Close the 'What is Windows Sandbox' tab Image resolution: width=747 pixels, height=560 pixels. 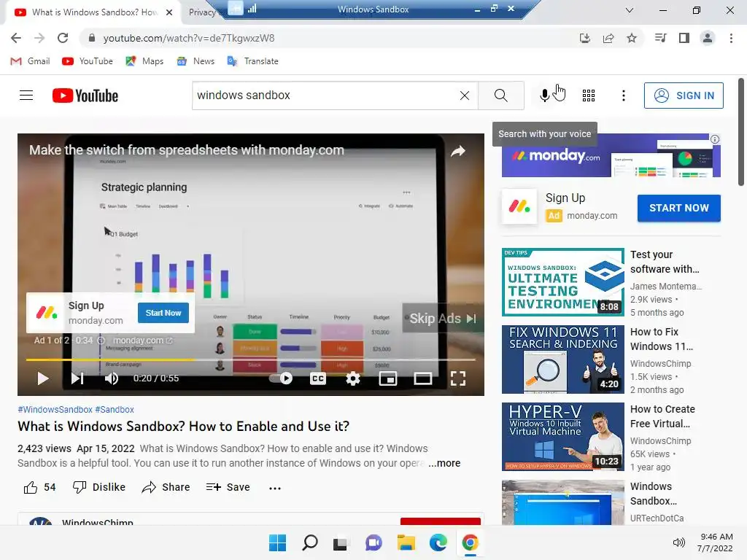[169, 12]
